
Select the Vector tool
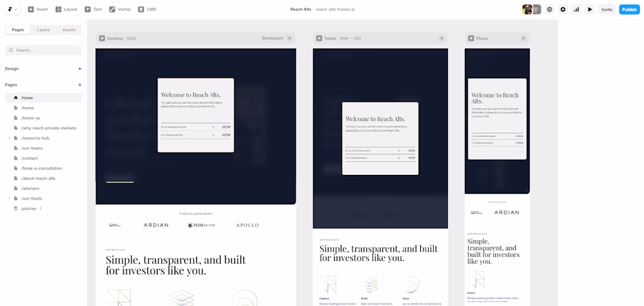pyautogui.click(x=120, y=9)
